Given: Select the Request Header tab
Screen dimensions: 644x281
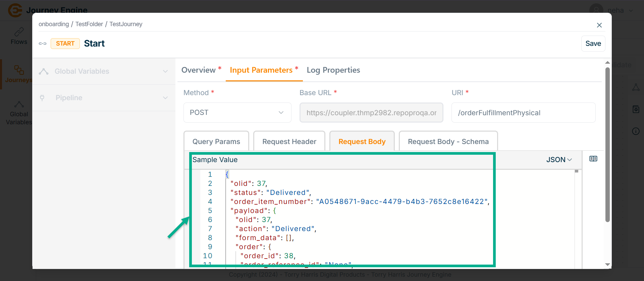Looking at the screenshot, I should click(x=289, y=141).
